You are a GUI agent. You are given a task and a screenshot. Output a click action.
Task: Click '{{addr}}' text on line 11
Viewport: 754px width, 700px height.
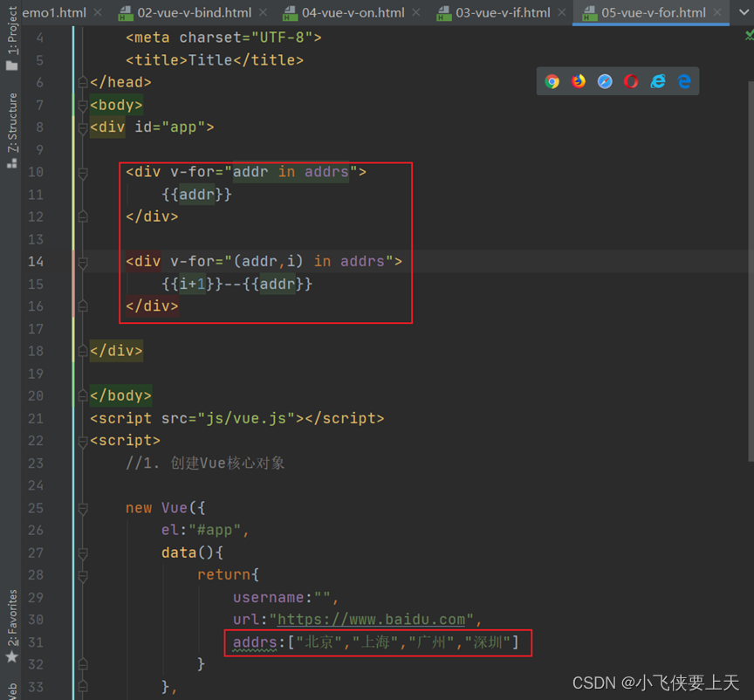pyautogui.click(x=196, y=195)
